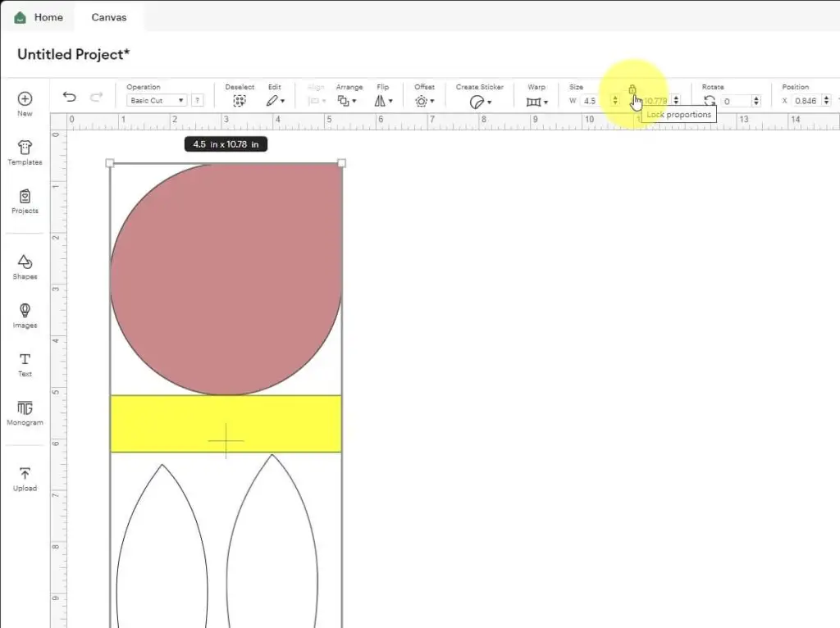Open the New project panel icon
This screenshot has width=840, height=628.
click(x=25, y=99)
